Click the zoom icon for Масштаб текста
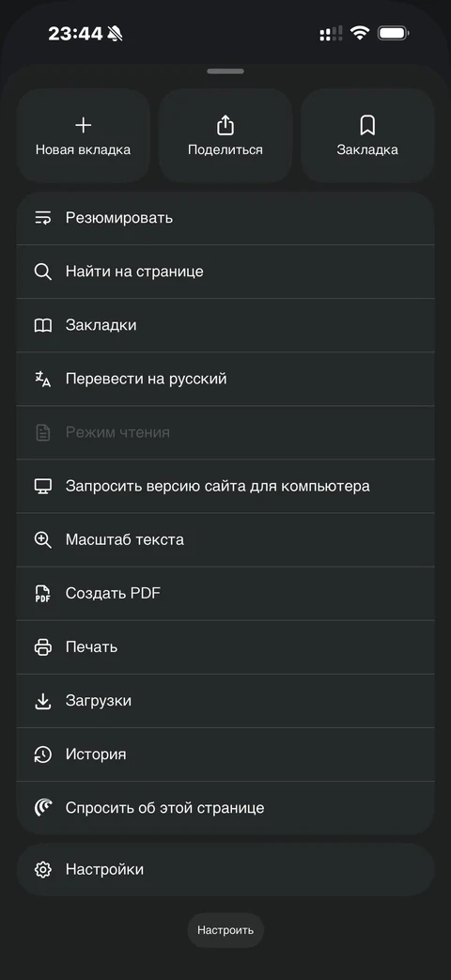 pyautogui.click(x=42, y=540)
